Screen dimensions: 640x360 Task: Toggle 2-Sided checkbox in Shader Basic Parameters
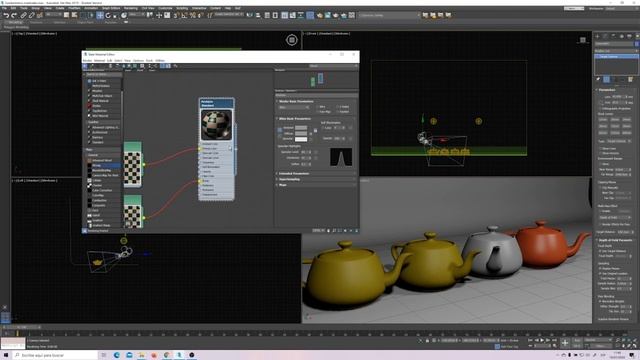click(x=338, y=107)
